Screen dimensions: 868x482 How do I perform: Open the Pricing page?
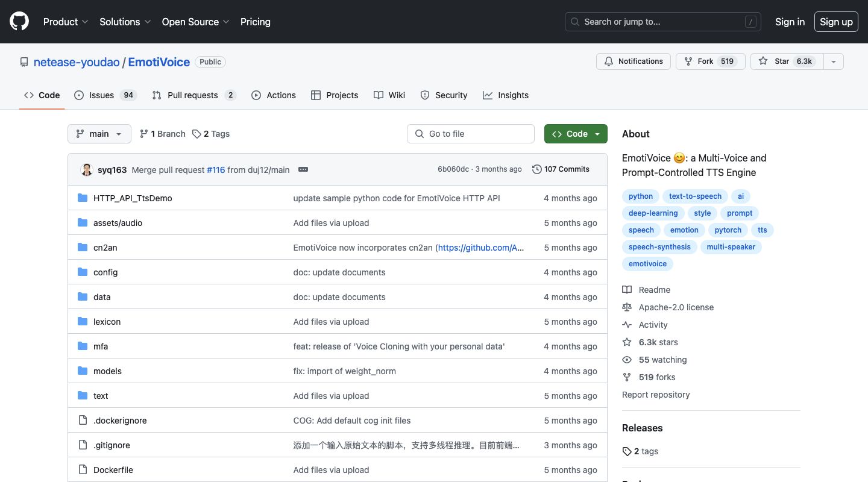256,22
